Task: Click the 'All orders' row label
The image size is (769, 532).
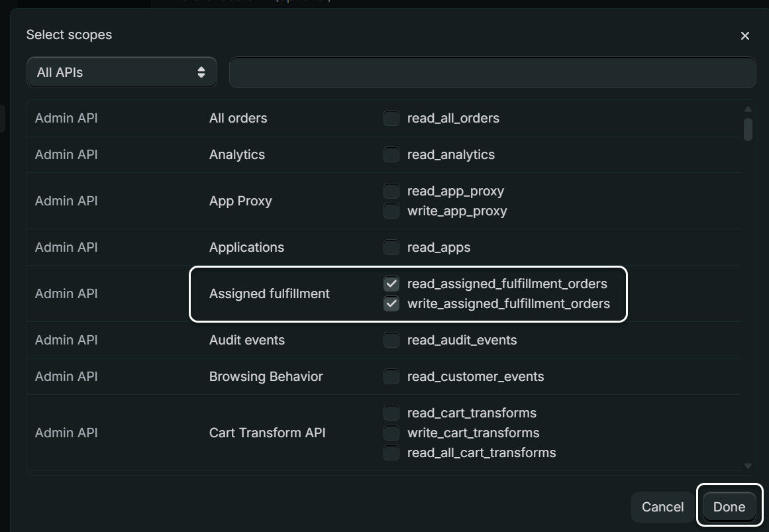Action: [x=238, y=118]
